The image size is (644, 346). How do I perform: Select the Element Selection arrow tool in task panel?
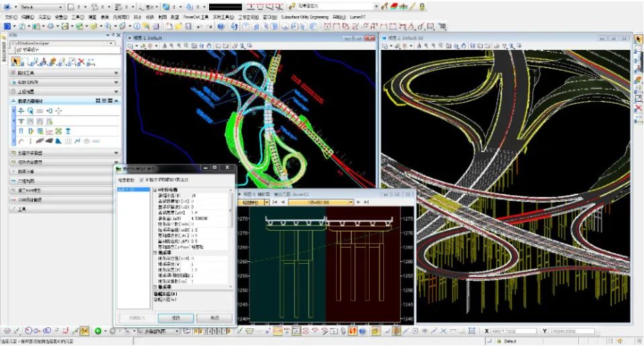coord(16,62)
